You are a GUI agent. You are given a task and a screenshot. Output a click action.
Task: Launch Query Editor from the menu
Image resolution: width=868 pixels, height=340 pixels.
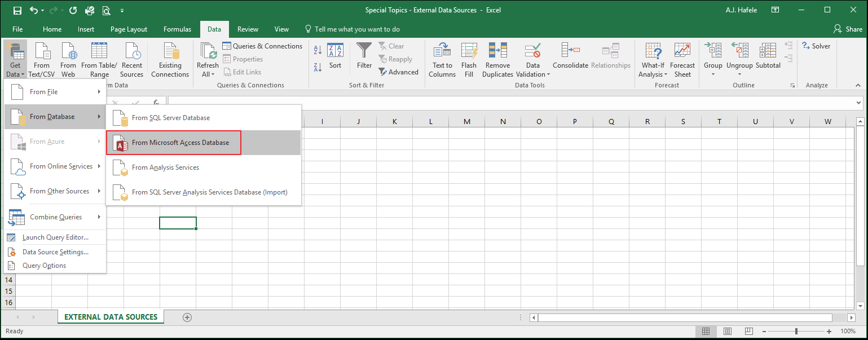tap(55, 237)
